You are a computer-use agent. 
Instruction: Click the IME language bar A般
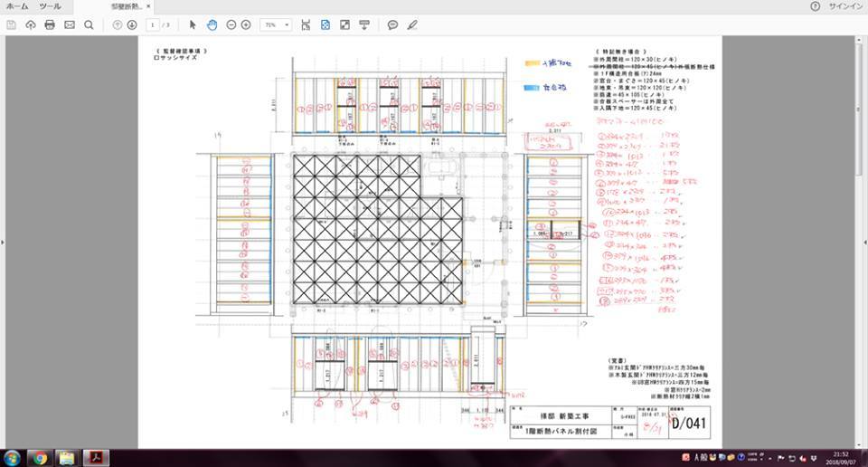pyautogui.click(x=702, y=458)
